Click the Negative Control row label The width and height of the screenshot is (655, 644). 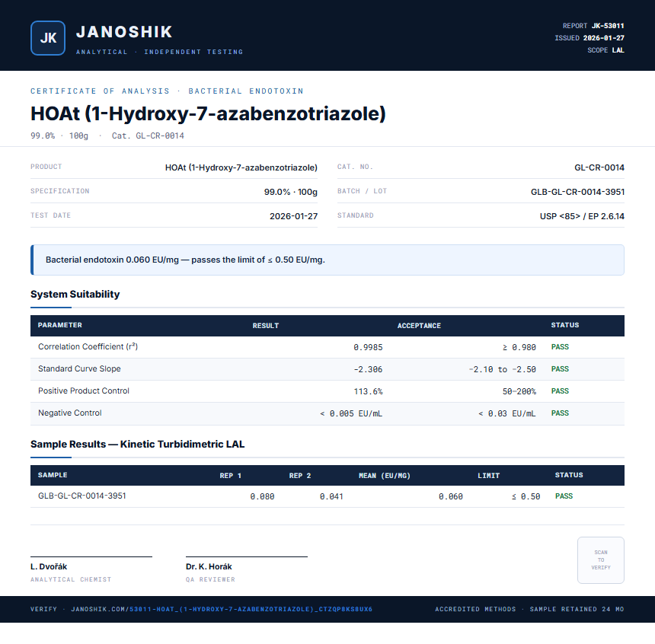pos(70,413)
